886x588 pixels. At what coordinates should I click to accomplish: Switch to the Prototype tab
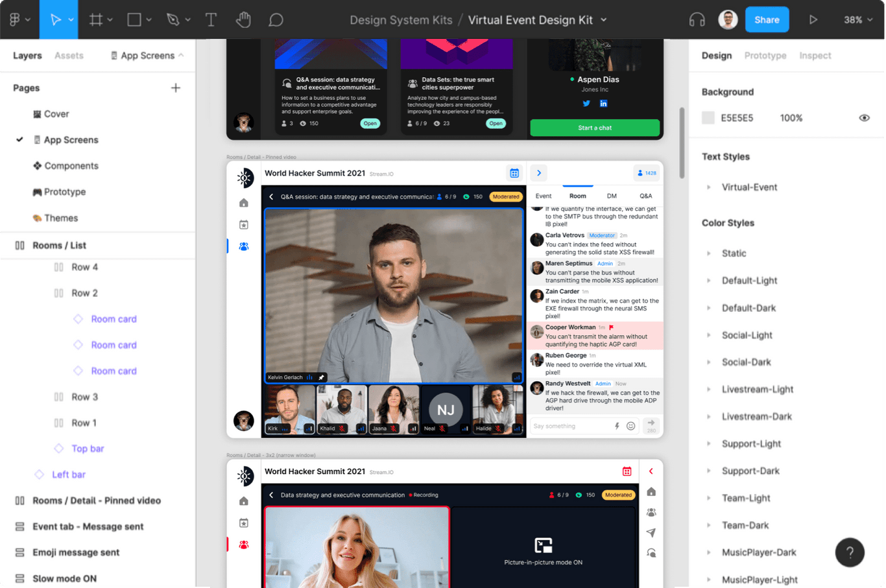[765, 55]
